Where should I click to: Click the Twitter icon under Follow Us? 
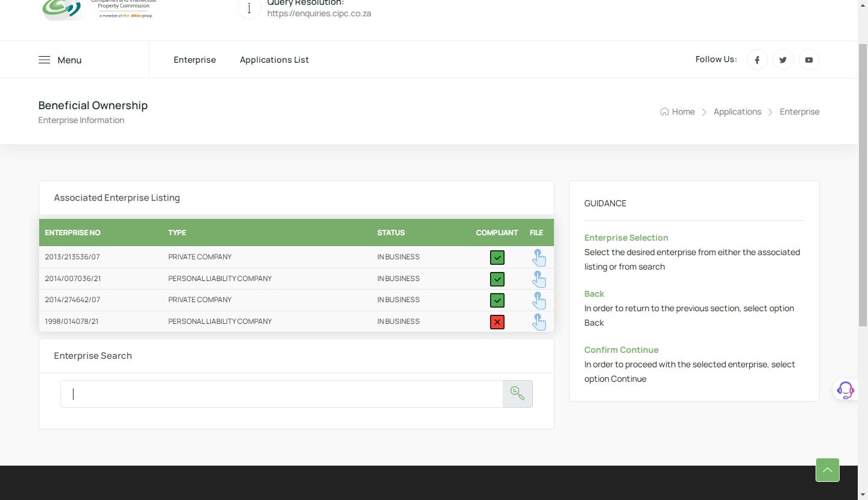point(783,59)
